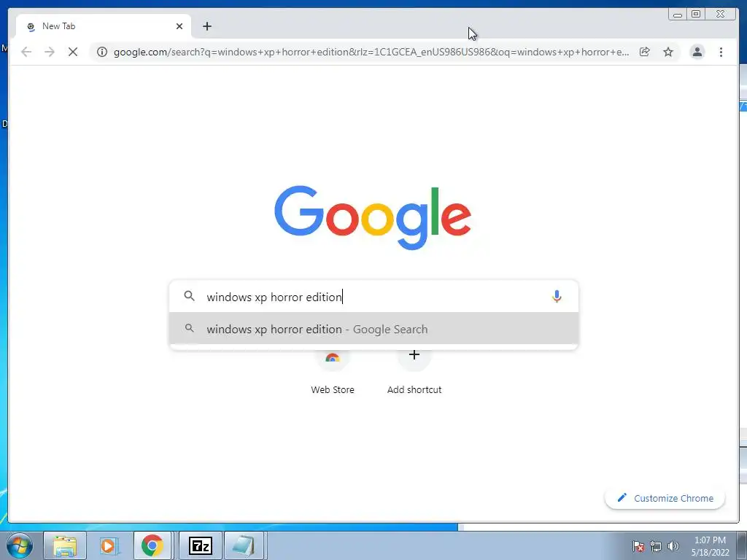Stop loading the page
The width and height of the screenshot is (747, 560).
tap(73, 52)
